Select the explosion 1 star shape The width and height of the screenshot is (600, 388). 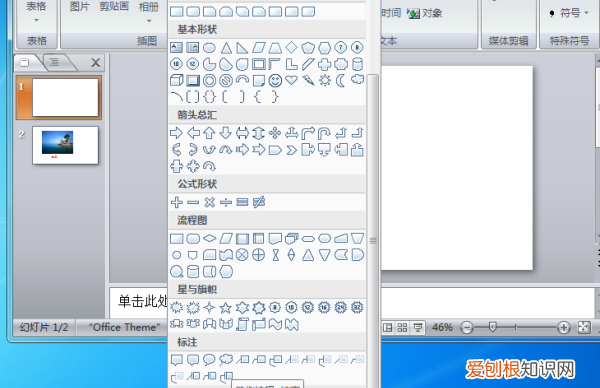[176, 307]
